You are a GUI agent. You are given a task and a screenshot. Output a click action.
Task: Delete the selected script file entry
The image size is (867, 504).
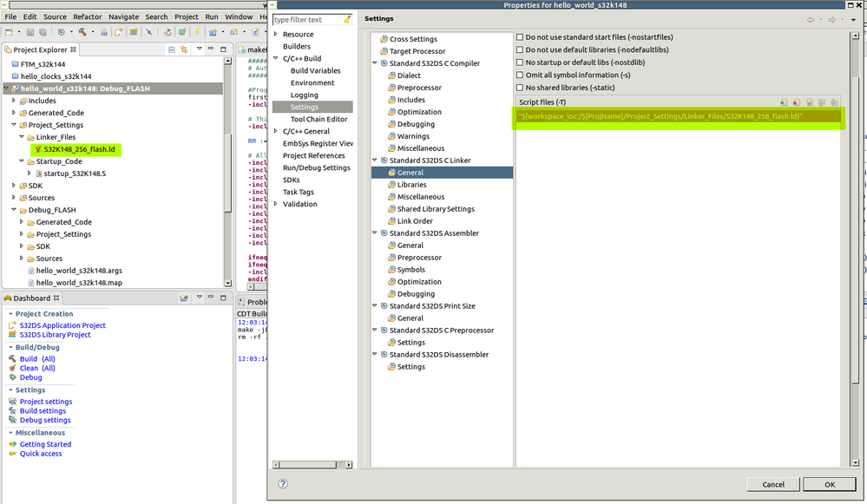pyautogui.click(x=796, y=102)
